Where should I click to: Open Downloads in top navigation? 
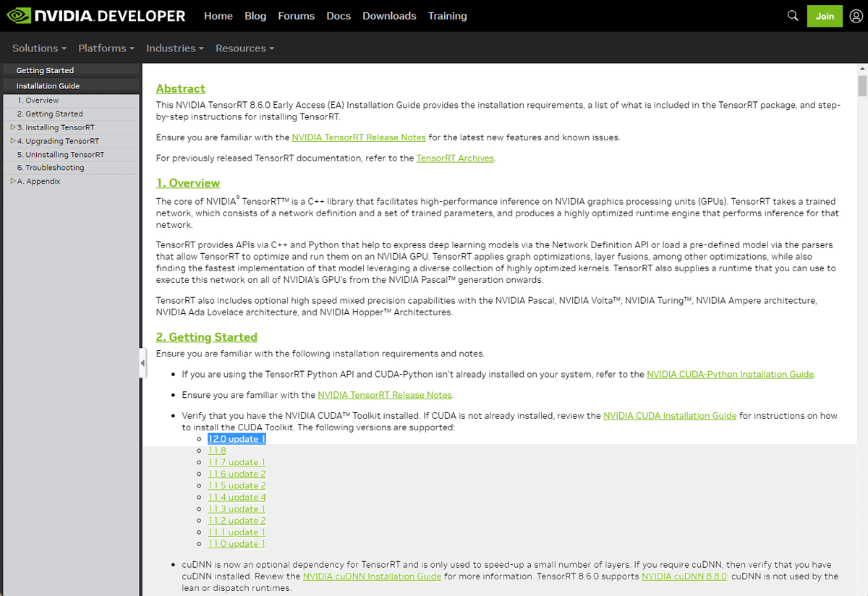coord(389,16)
